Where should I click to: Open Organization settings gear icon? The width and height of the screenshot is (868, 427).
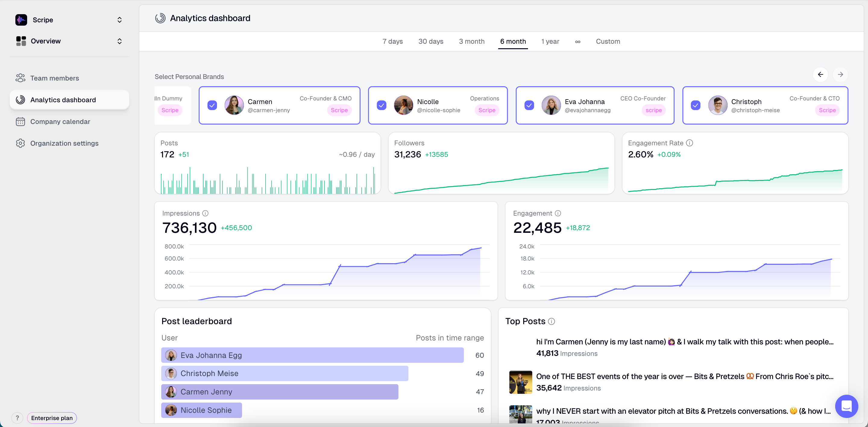click(20, 143)
